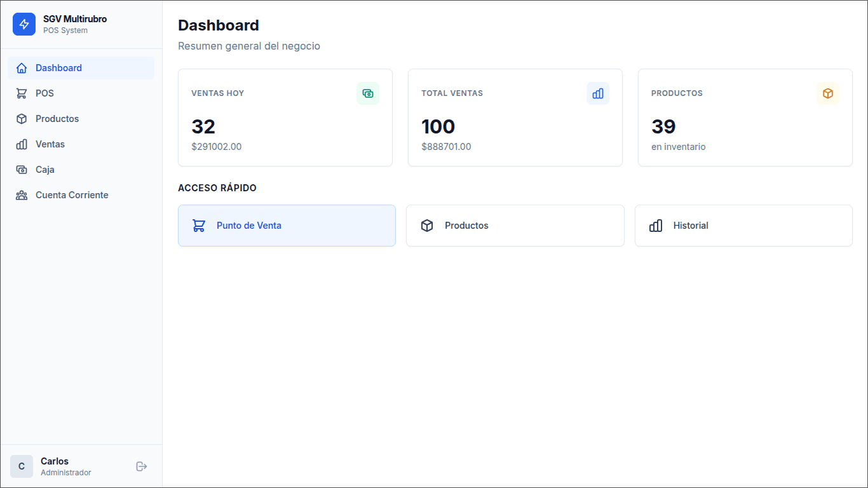Image resolution: width=868 pixels, height=488 pixels.
Task: Click the shopping cart icon beside POS
Action: point(22,93)
